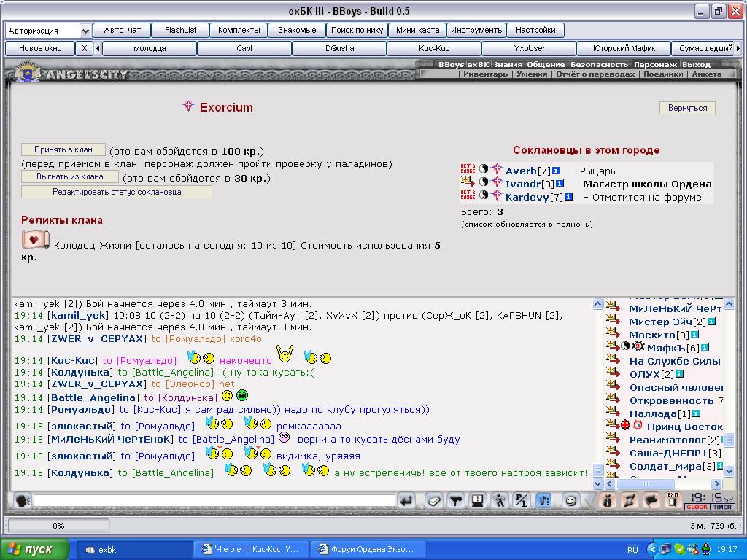Viewport: 747px width, 560px height.
Task: Click right arrow to scroll character tabs
Action: point(738,48)
